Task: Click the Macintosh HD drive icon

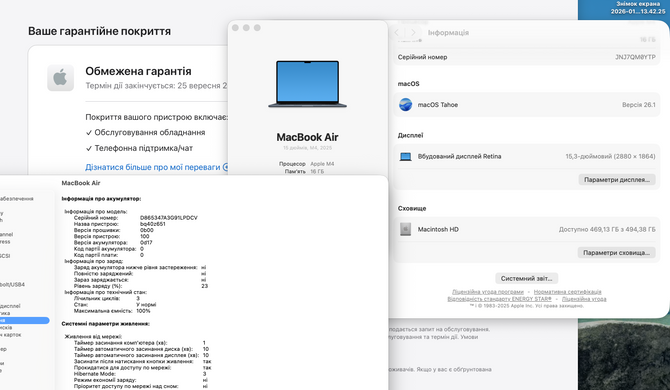Action: point(405,229)
